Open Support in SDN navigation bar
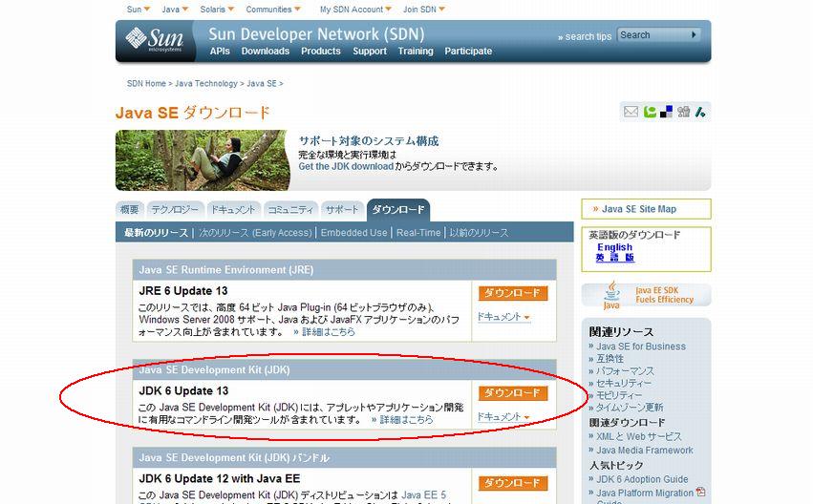 pos(370,51)
